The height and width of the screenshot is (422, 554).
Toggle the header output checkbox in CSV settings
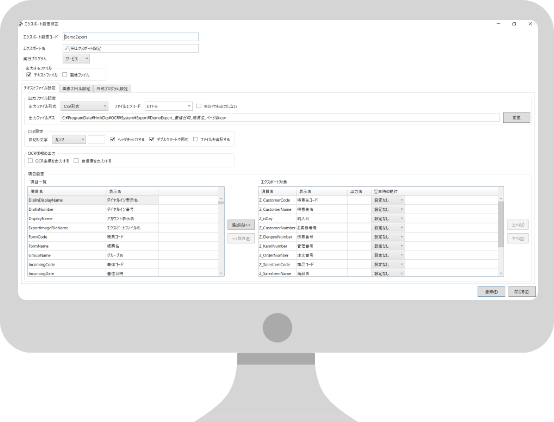coord(112,139)
